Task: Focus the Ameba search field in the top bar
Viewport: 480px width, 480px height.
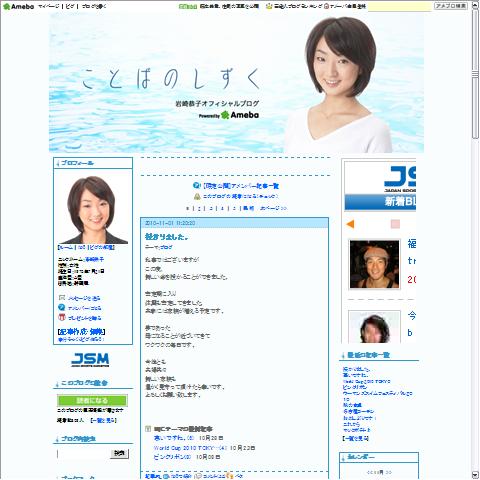Action: click(400, 6)
